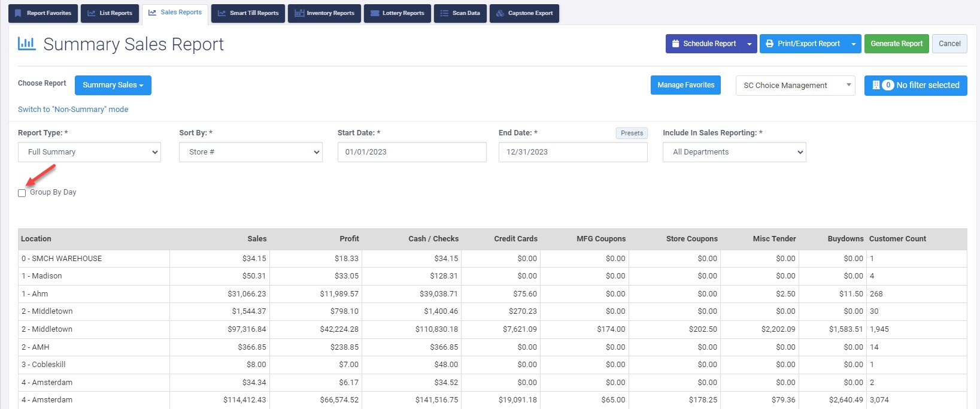Open the Lottery Reports tab

tap(398, 13)
